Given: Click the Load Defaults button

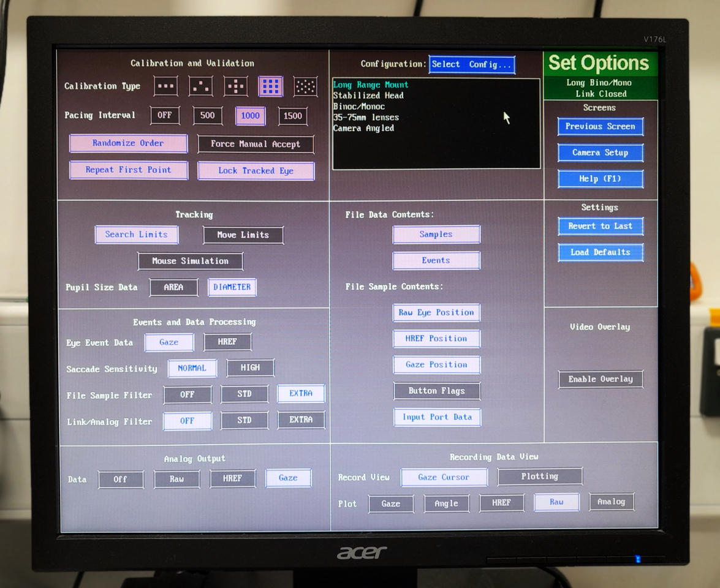Looking at the screenshot, I should [600, 252].
